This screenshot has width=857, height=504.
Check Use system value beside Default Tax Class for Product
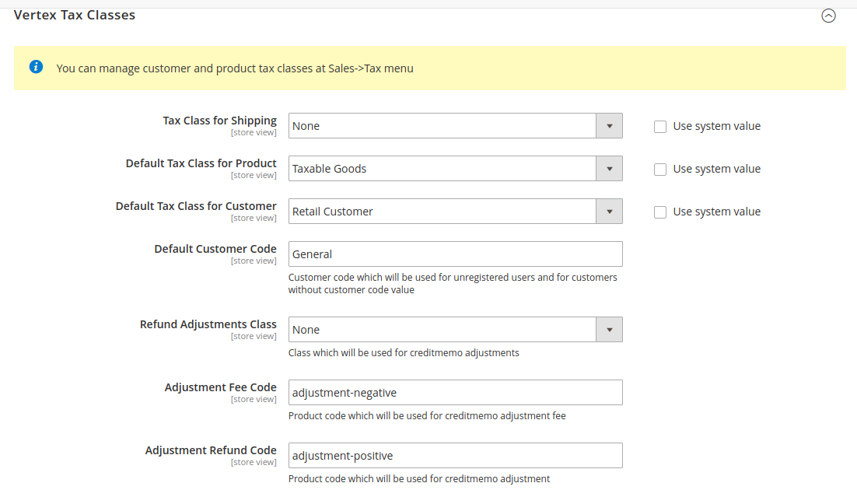click(660, 169)
